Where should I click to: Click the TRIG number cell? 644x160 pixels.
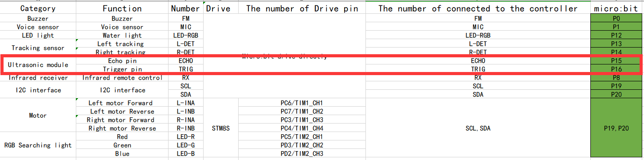point(186,69)
